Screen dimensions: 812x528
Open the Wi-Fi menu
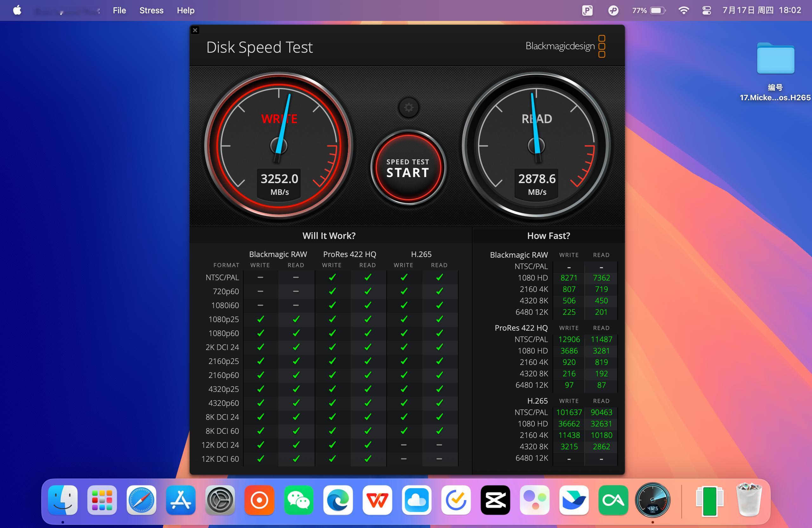tap(683, 10)
